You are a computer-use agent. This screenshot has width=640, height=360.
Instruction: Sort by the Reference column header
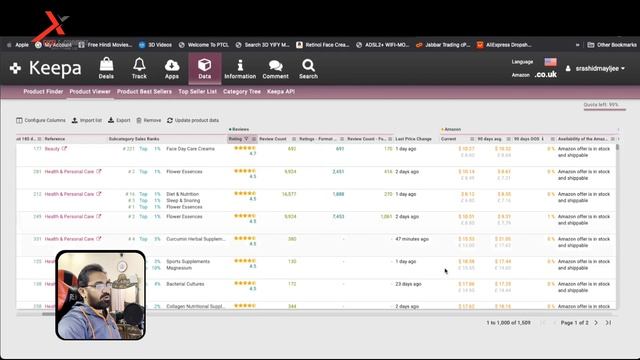[x=55, y=139]
